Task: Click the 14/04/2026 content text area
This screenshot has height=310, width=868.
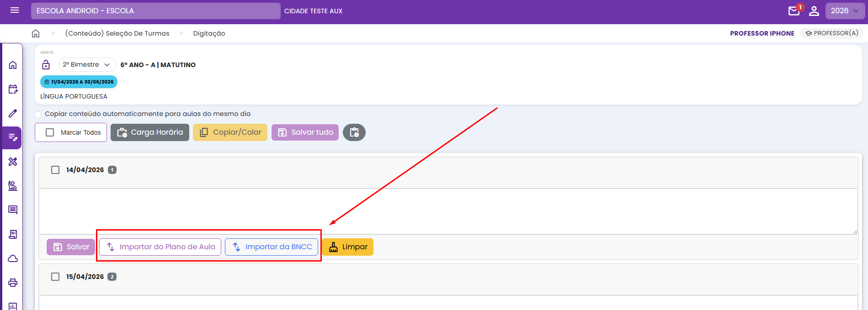Action: click(x=448, y=211)
